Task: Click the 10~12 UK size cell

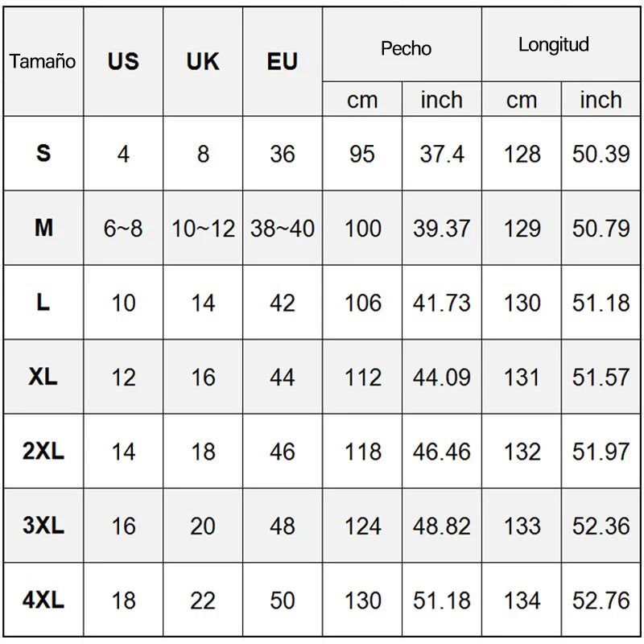Action: (203, 228)
